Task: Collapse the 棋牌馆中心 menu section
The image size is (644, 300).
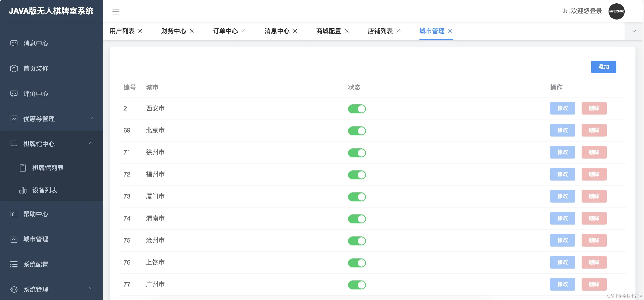Action: coord(91,143)
